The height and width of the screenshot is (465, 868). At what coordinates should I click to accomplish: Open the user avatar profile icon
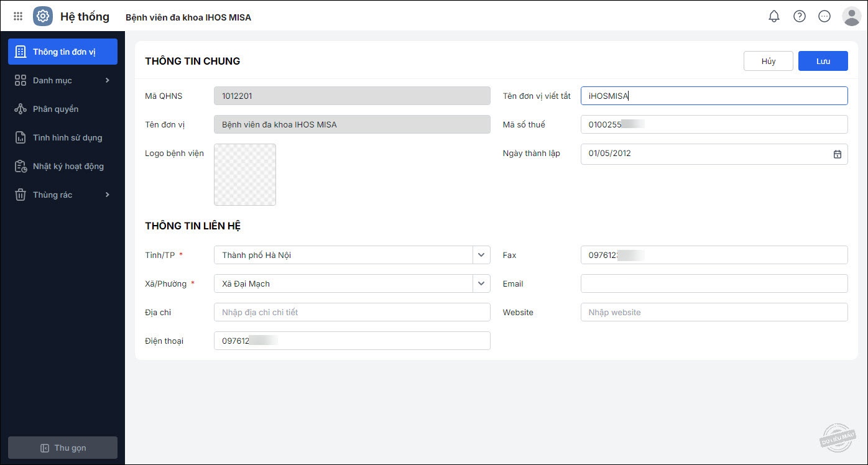pyautogui.click(x=851, y=17)
